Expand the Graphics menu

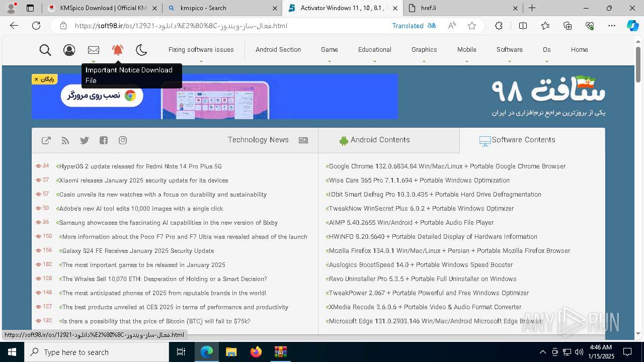424,50
